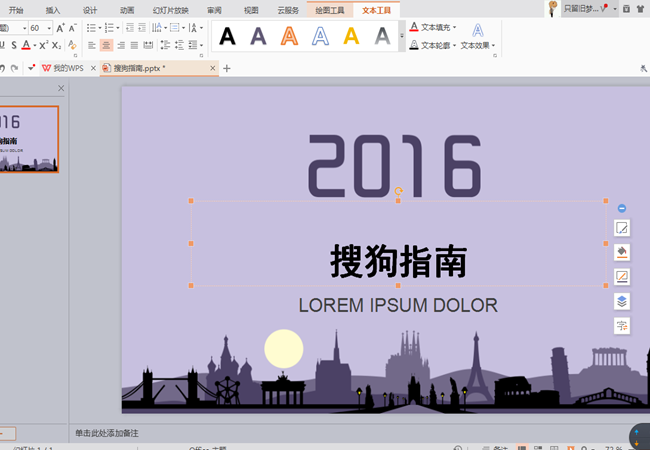
Task: Select the orange outline WordArt style
Action: pos(289,36)
